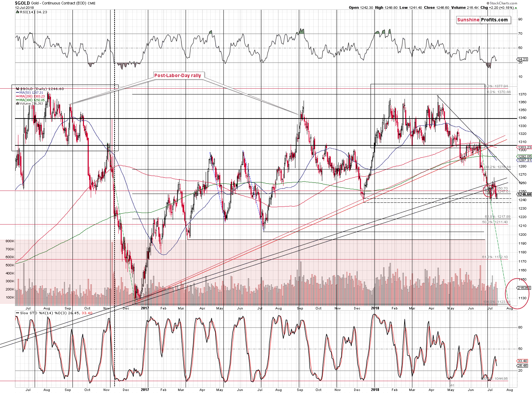Screen dimensions: 532x393
Task: Click the 1303.23 price tag on right axis
Action: 524,147
